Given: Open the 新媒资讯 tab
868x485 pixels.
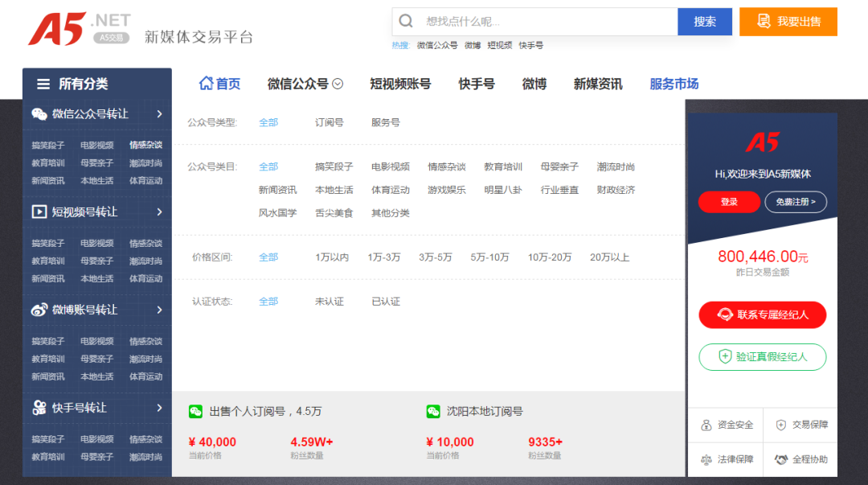Looking at the screenshot, I should (598, 84).
